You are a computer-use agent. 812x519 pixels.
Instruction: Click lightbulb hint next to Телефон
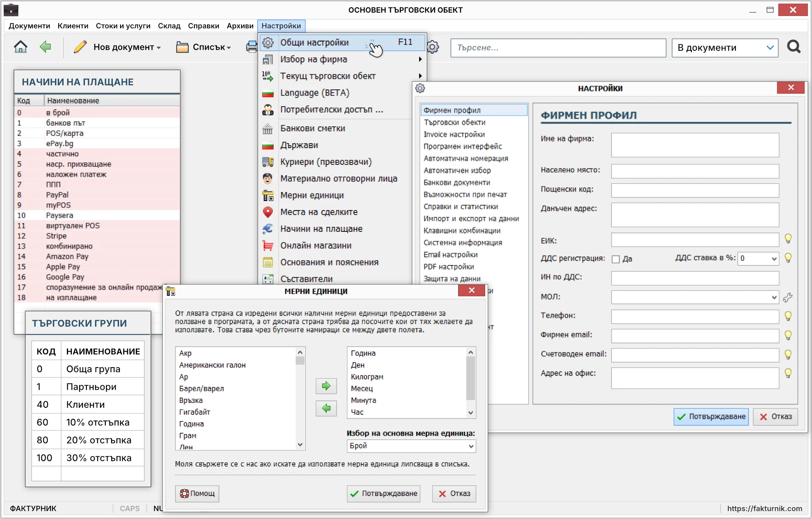point(788,316)
